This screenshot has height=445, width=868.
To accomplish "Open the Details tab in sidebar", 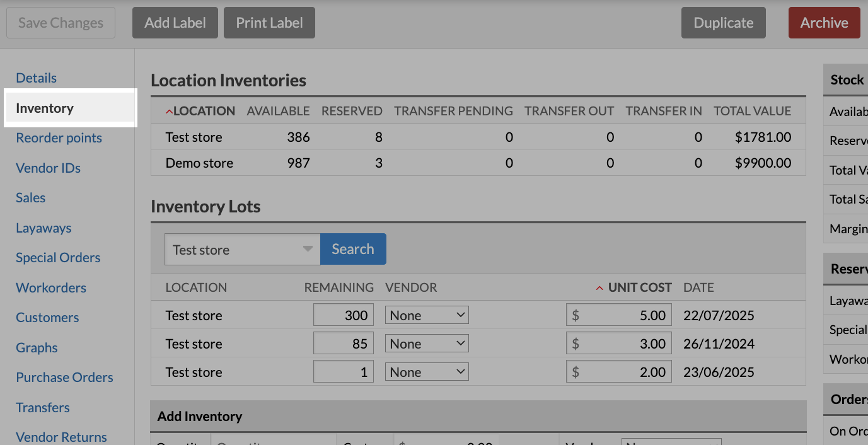I will [x=36, y=78].
